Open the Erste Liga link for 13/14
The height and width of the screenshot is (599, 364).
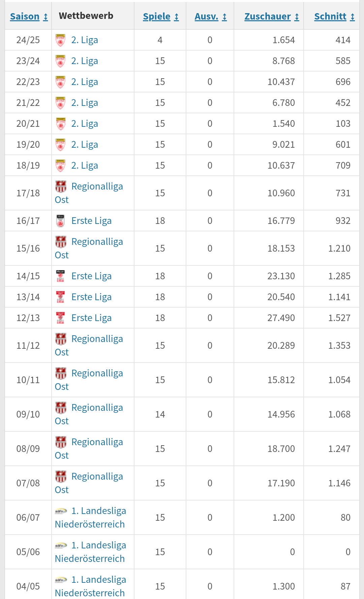tap(91, 297)
